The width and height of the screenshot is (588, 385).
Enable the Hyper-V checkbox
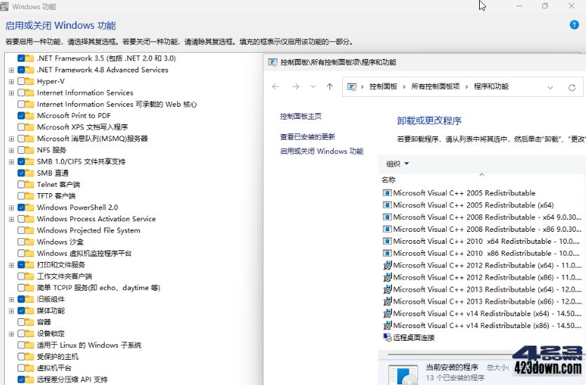(21, 81)
